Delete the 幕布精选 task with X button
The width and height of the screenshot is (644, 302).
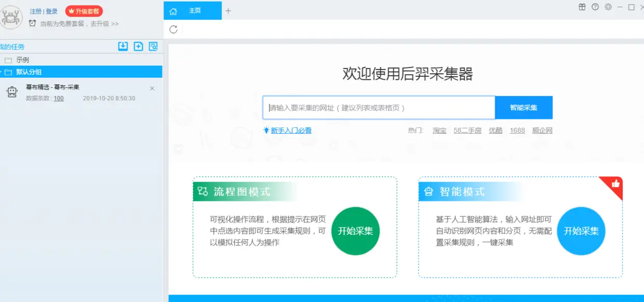152,88
